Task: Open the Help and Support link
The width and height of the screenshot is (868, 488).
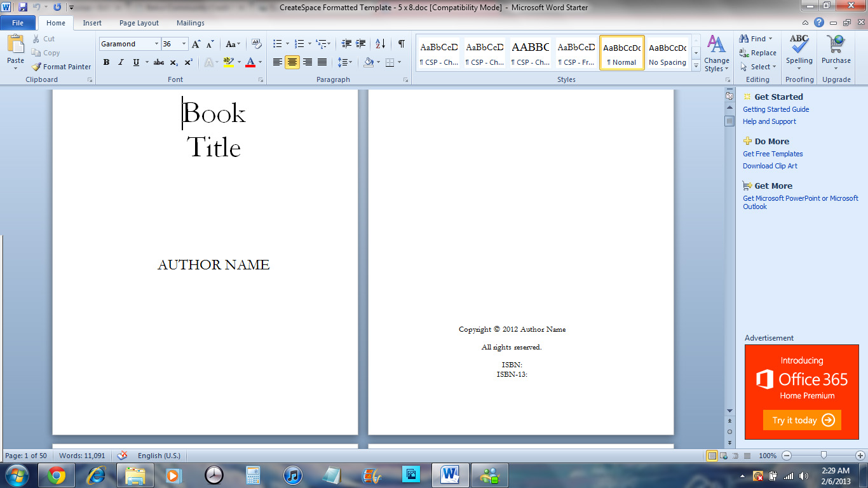Action: coord(770,121)
